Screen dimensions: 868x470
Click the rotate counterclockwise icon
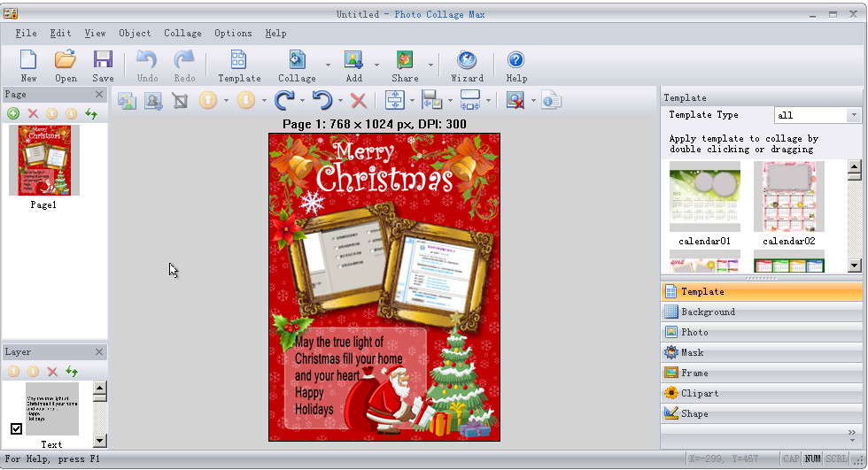322,101
